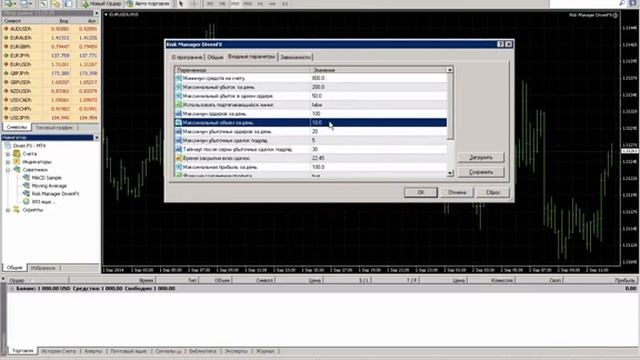Open the 'Избранное' tab in Navigator

point(43,268)
